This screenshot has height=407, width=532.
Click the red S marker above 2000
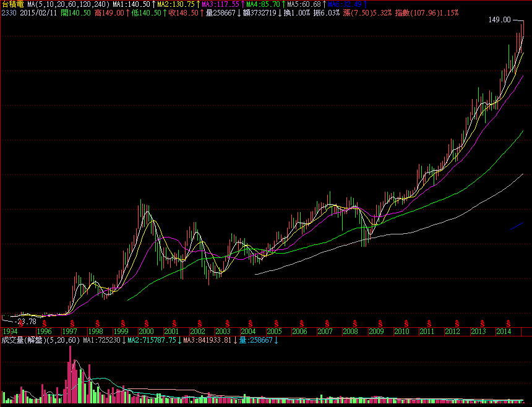tap(147, 323)
